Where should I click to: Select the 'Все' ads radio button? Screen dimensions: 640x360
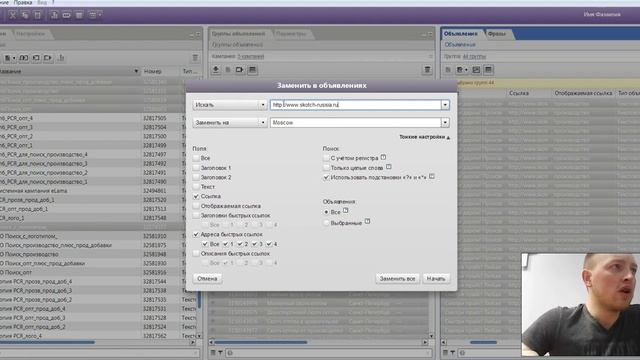[326, 212]
